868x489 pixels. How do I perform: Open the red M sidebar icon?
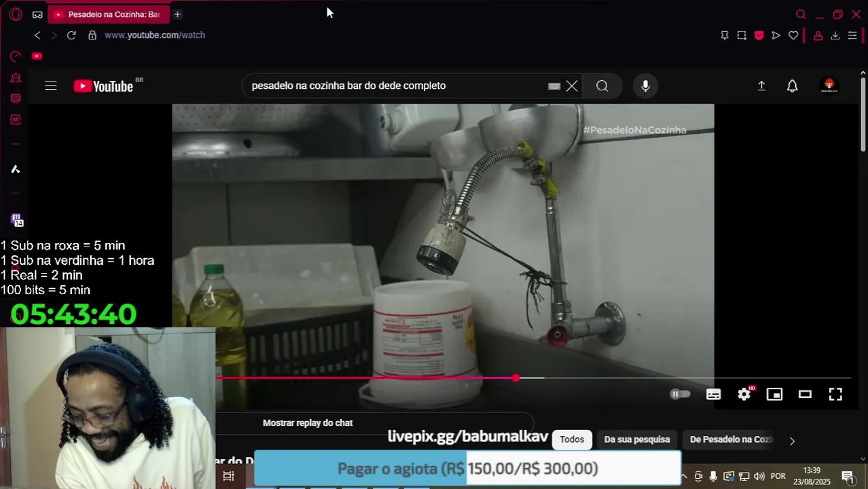coord(16,120)
